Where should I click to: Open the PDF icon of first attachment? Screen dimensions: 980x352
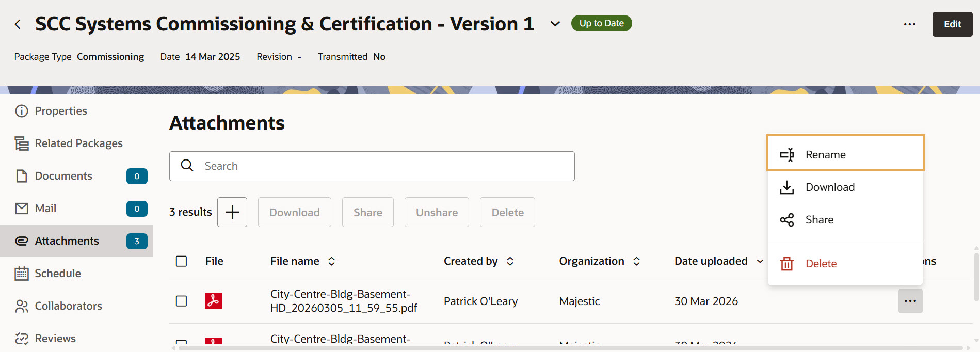point(214,301)
